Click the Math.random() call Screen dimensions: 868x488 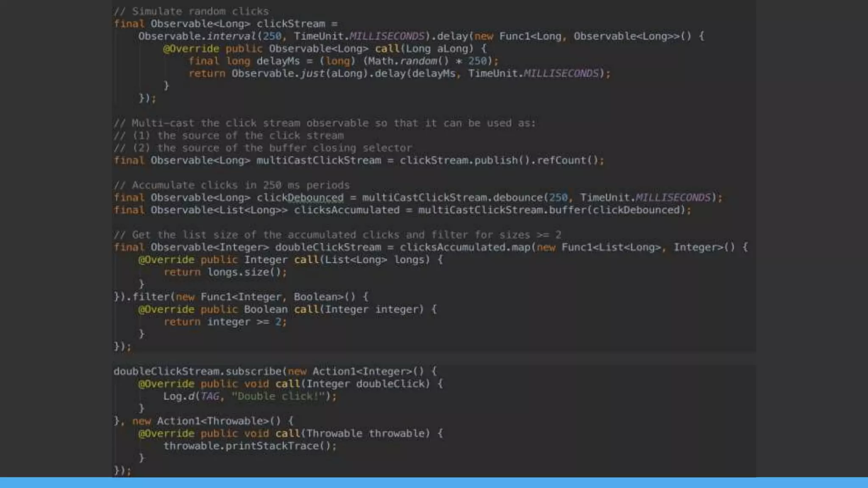coord(408,61)
